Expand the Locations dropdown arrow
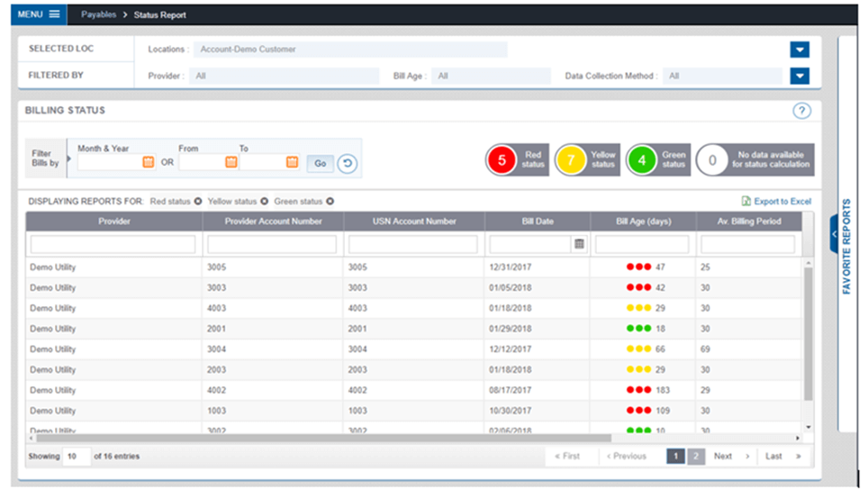Viewport: 868px width, 489px height. tap(799, 50)
